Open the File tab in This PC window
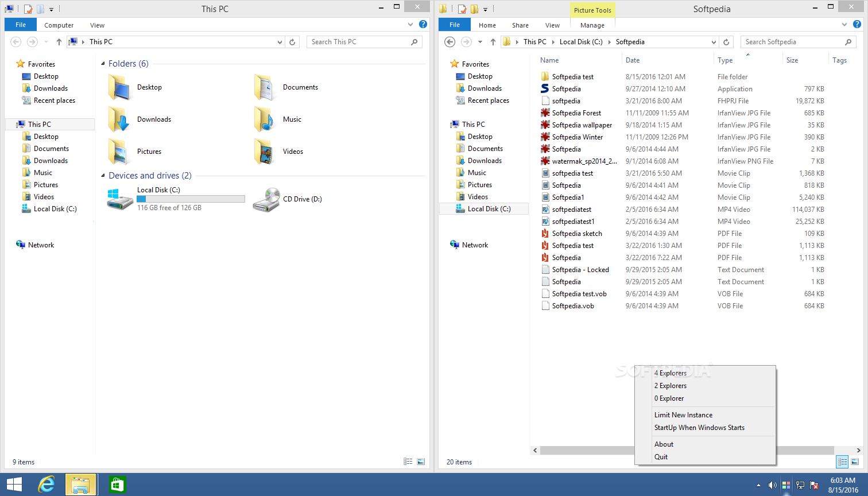The width and height of the screenshot is (868, 496). click(x=21, y=25)
